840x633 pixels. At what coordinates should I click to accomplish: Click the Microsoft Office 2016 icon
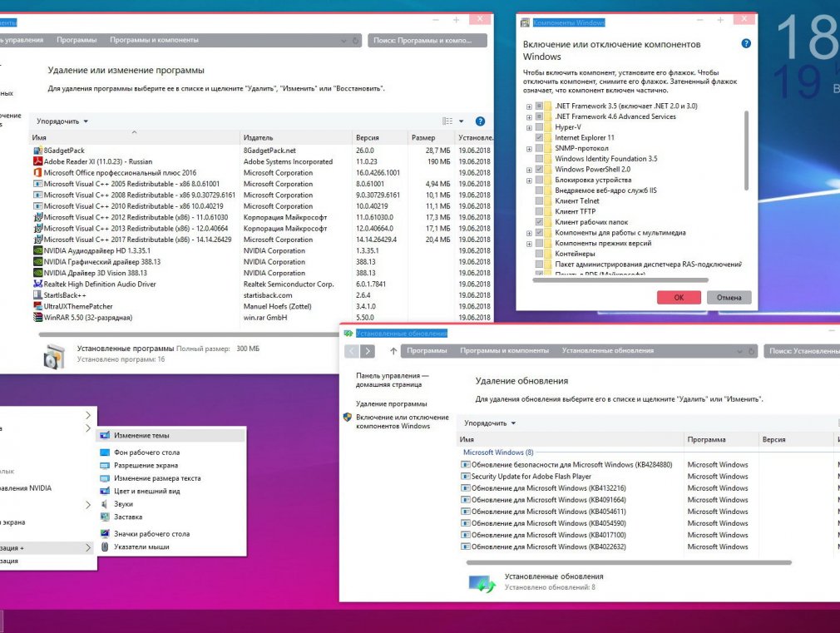(37, 172)
